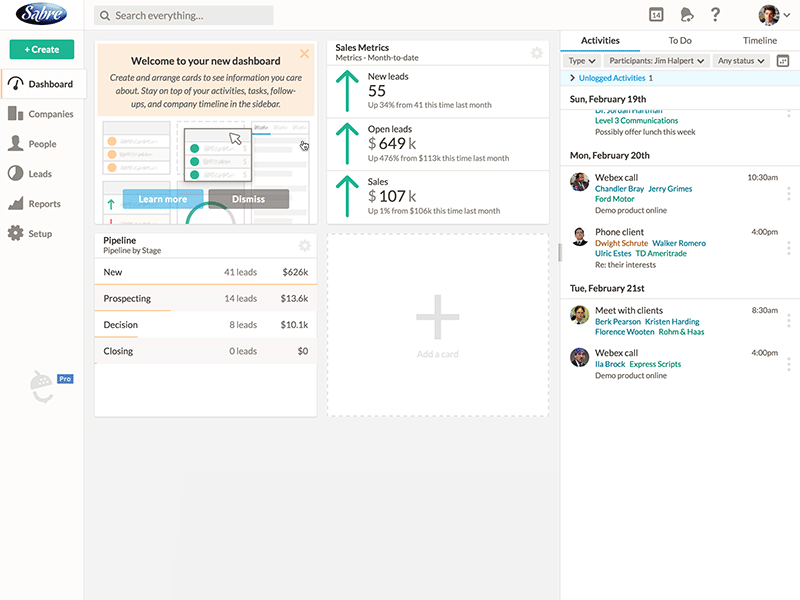
Task: Open Setup in the sidebar
Action: [42, 234]
